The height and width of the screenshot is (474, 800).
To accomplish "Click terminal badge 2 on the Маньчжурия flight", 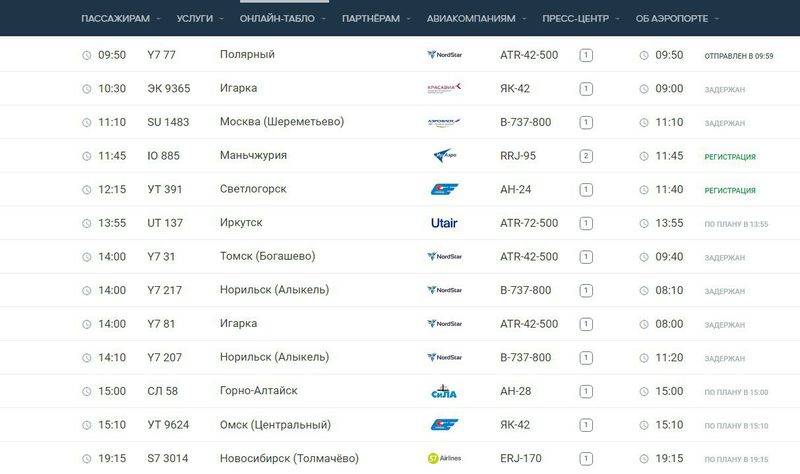I will pyautogui.click(x=586, y=156).
